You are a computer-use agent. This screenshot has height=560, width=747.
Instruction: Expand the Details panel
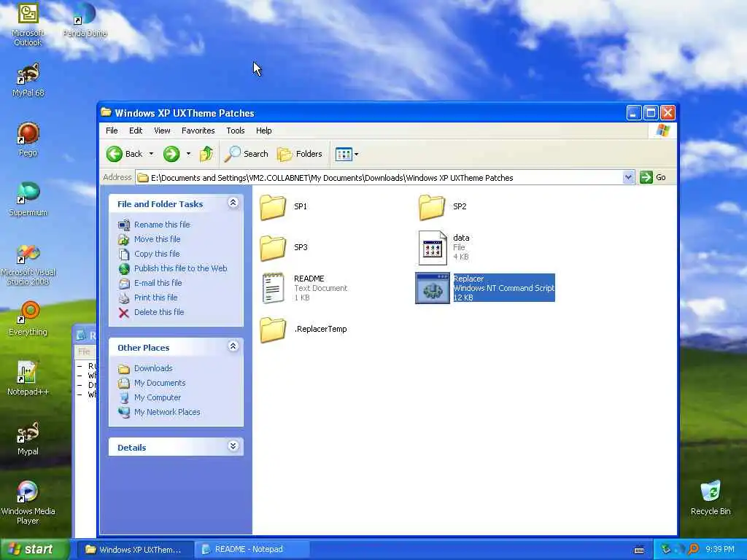coord(233,446)
